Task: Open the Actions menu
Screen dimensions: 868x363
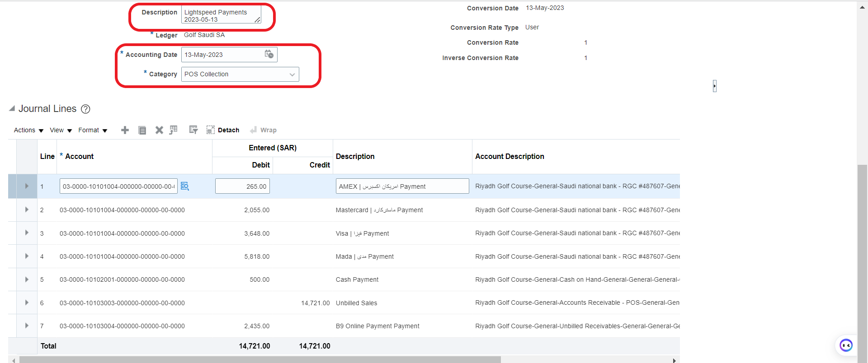Action: (28, 130)
